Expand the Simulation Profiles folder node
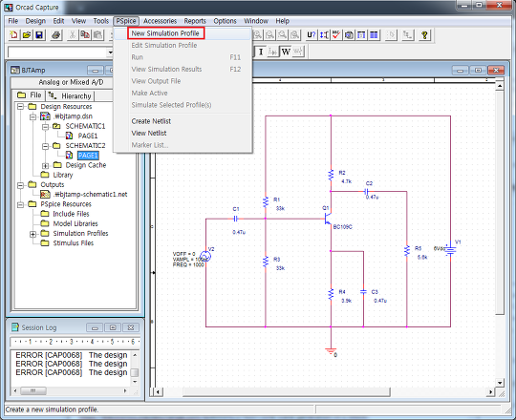Image resolution: width=516 pixels, height=420 pixels. 32,234
